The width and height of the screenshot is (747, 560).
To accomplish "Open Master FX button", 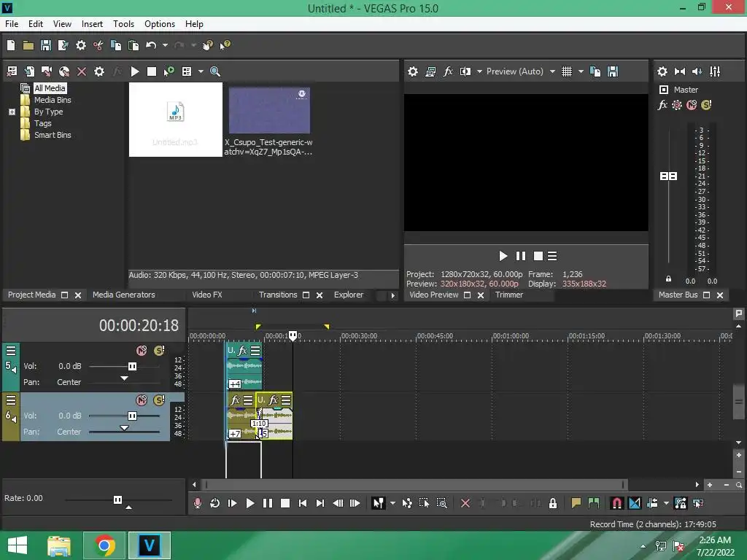I will tap(662, 105).
